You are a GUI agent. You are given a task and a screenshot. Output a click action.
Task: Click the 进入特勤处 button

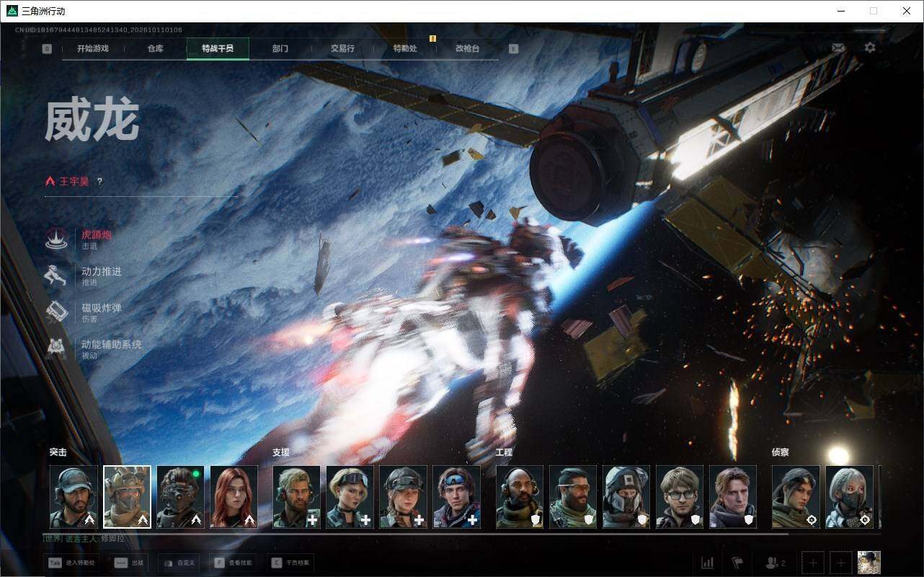[73, 563]
